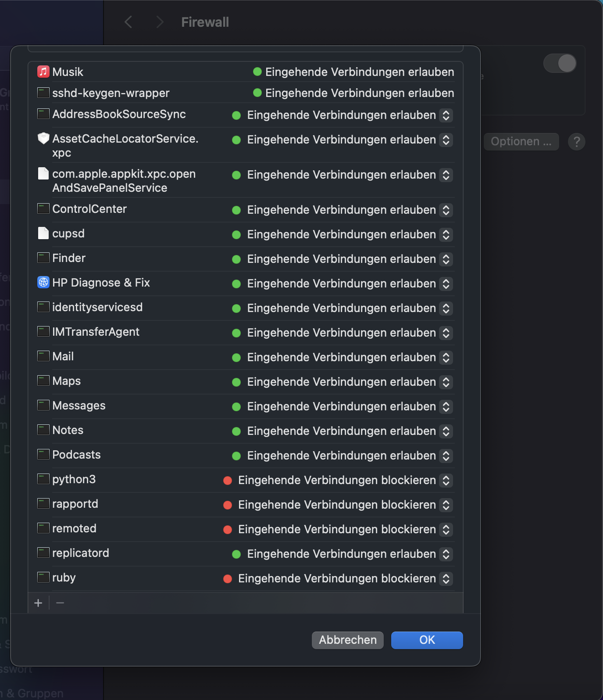The image size is (603, 700).
Task: Click the plus icon to add an app
Action: pos(39,603)
